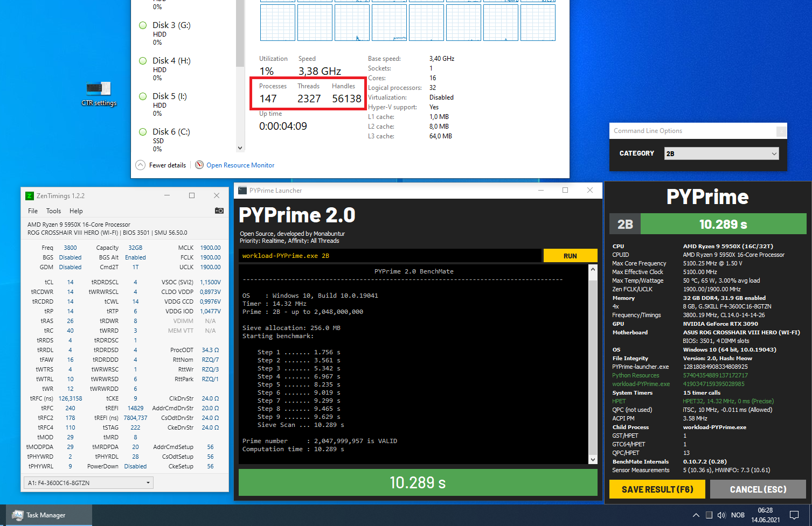Click ZenTimings app icon in title bar
Image resolution: width=812 pixels, height=526 pixels.
tap(30, 196)
